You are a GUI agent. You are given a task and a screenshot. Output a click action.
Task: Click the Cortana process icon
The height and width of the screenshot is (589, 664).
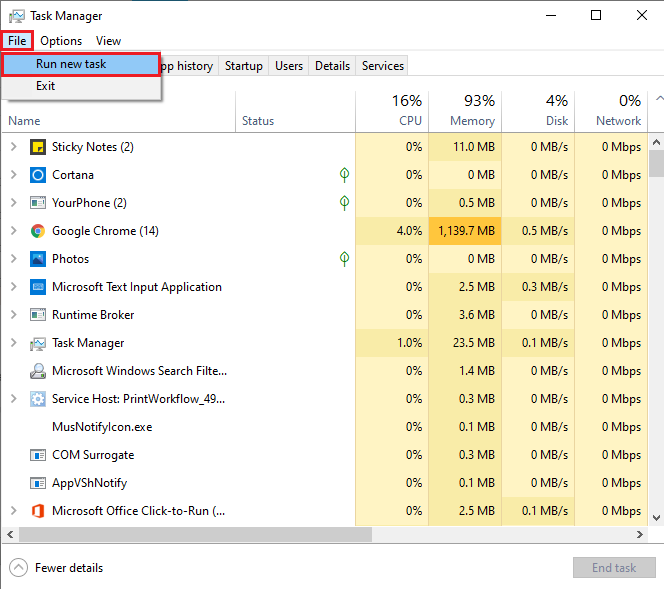click(x=38, y=175)
